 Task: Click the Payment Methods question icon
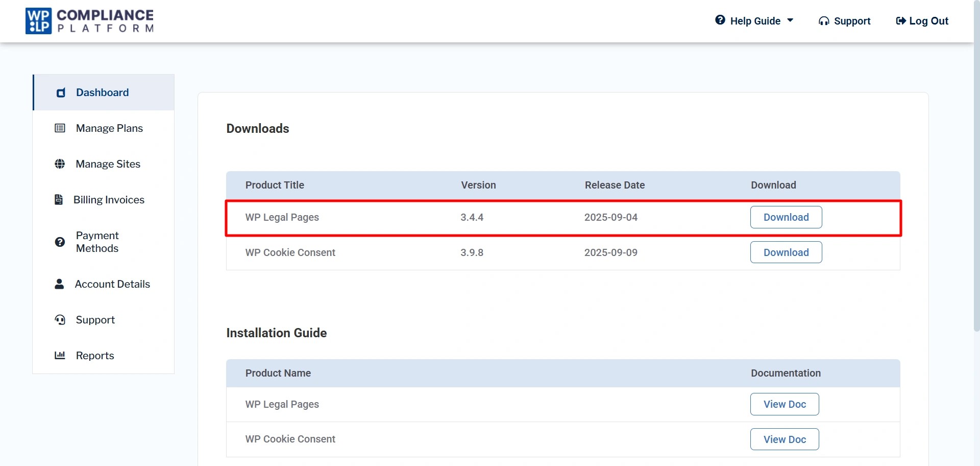point(60,242)
